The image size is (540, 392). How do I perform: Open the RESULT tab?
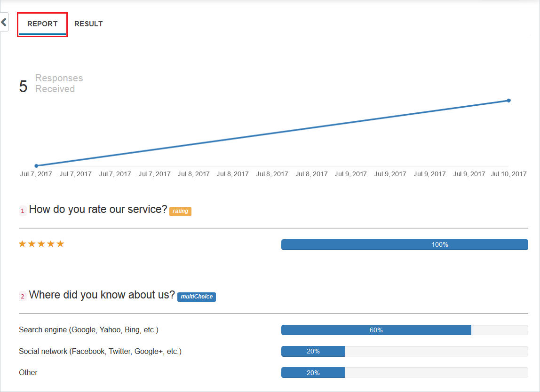point(88,24)
